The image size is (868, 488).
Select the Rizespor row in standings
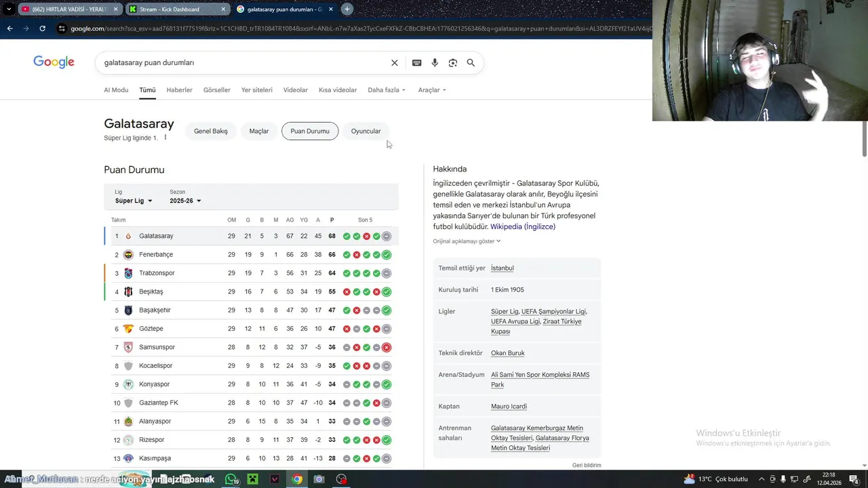click(x=252, y=440)
